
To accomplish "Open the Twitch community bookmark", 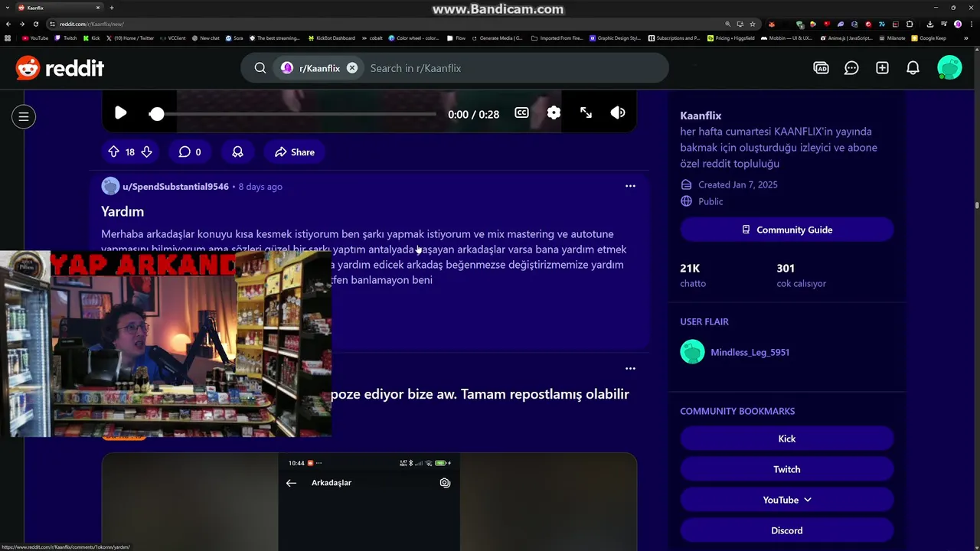I will [787, 469].
